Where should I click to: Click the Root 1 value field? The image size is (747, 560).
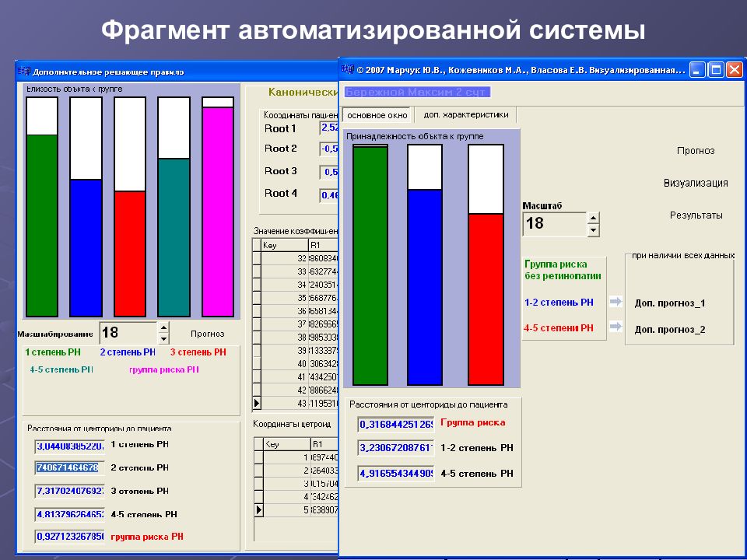[x=329, y=128]
